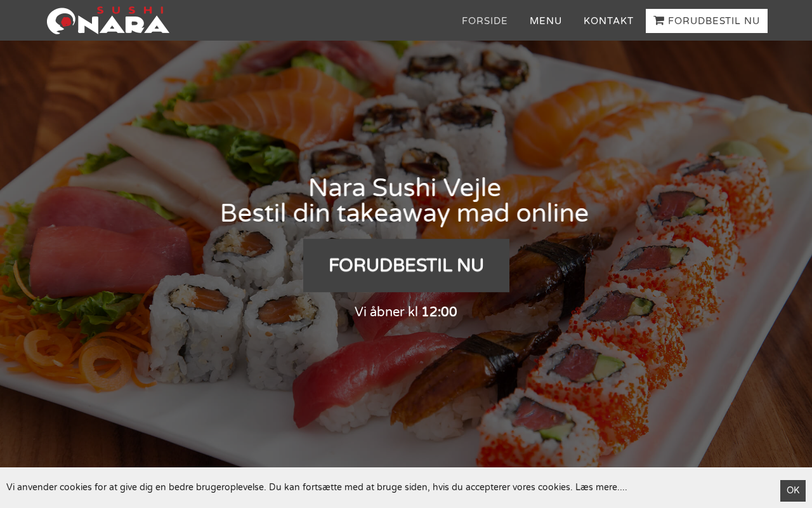The image size is (812, 508).
Task: Click the Bestil din takeaway mad online text
Action: coord(405,213)
